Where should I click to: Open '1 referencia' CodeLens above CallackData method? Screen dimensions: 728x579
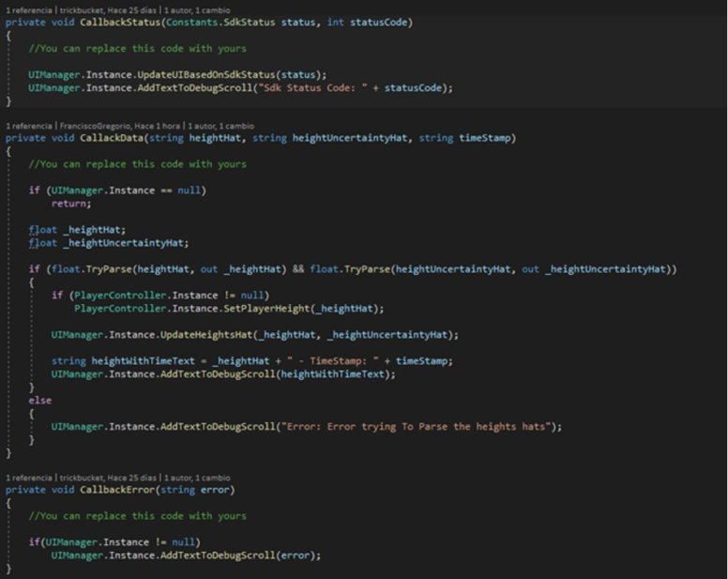coord(27,126)
